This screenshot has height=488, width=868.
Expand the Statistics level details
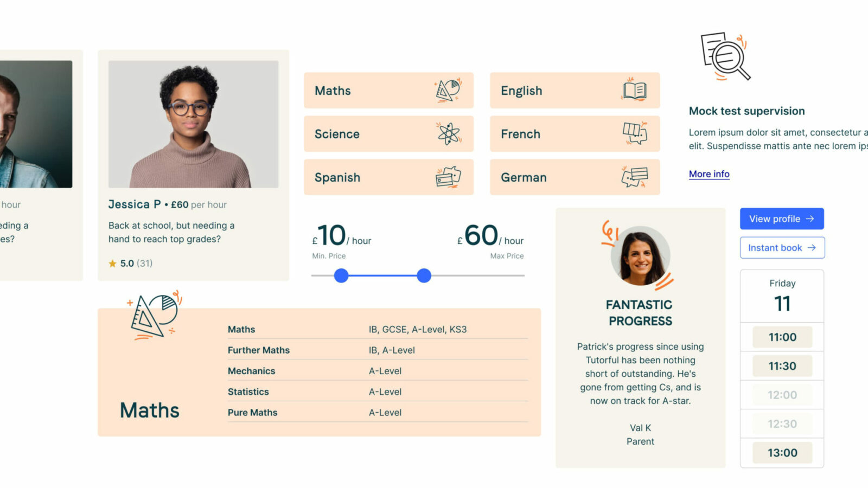[248, 391]
